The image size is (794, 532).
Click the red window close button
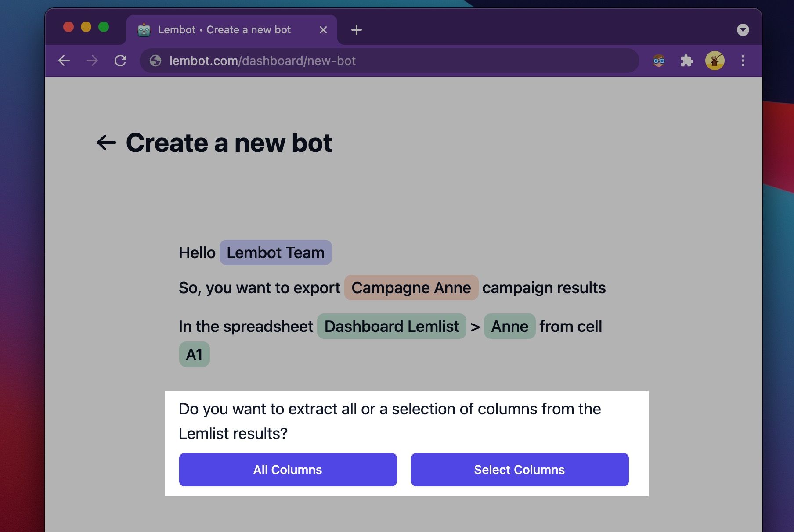click(69, 27)
